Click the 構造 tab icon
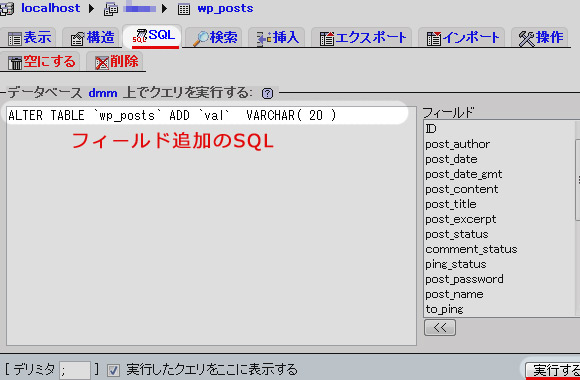 point(77,38)
